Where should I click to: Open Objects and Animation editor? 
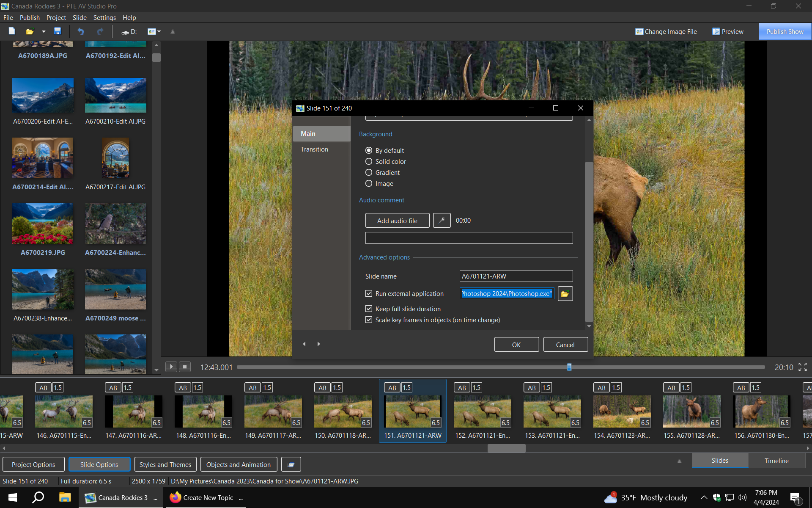tap(239, 464)
